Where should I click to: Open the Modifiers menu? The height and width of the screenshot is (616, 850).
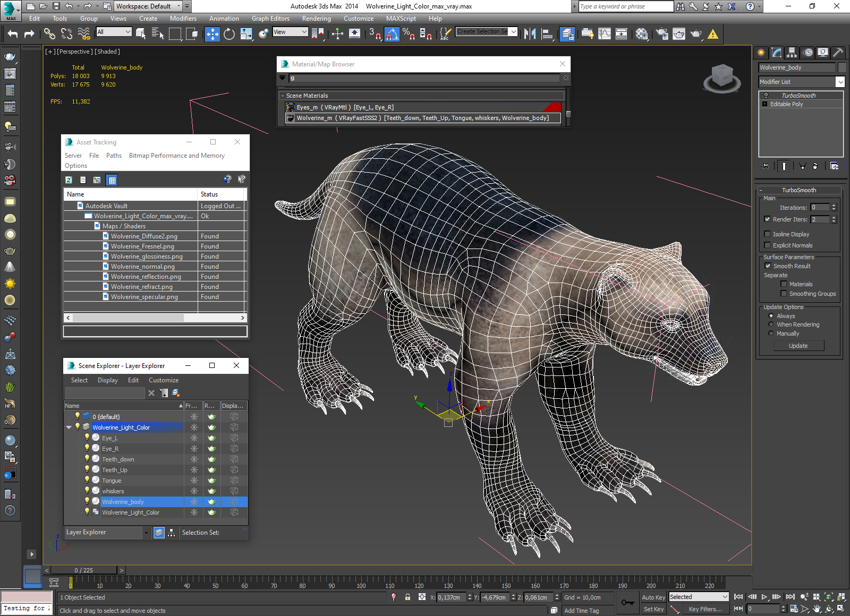point(183,19)
